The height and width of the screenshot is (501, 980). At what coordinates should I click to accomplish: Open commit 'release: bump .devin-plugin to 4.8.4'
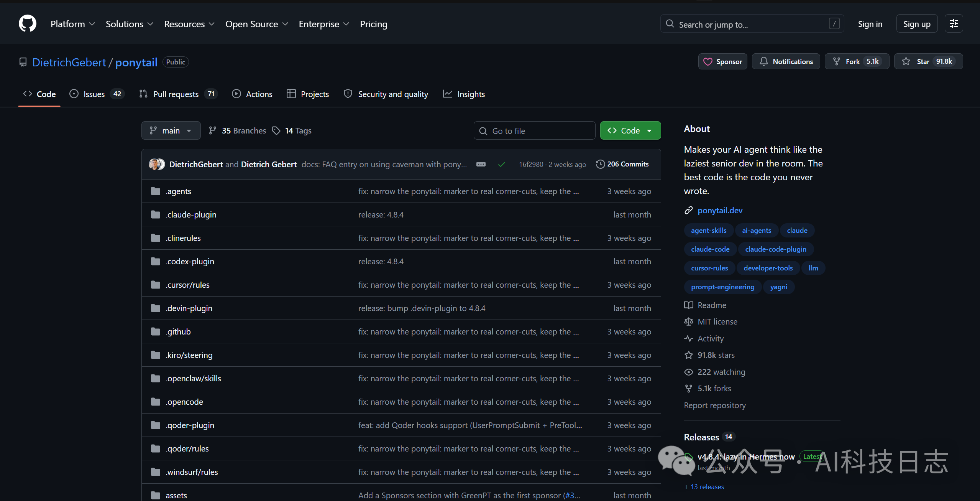point(422,308)
